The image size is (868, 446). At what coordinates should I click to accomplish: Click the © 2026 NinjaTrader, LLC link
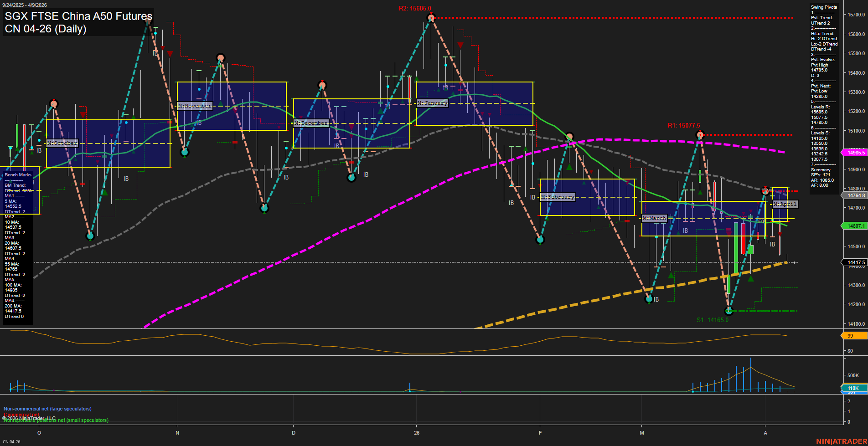[30, 417]
